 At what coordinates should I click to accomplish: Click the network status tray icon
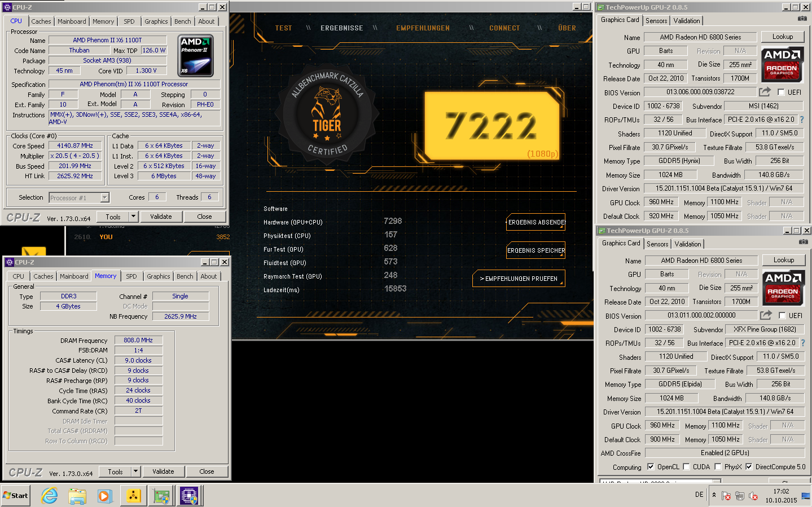pos(740,496)
